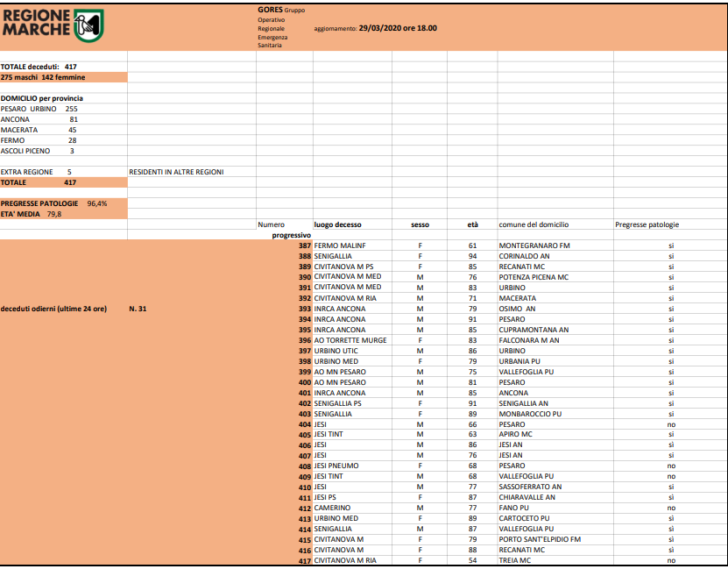
Task: Click the 'no' value in row 404
Action: (671, 424)
